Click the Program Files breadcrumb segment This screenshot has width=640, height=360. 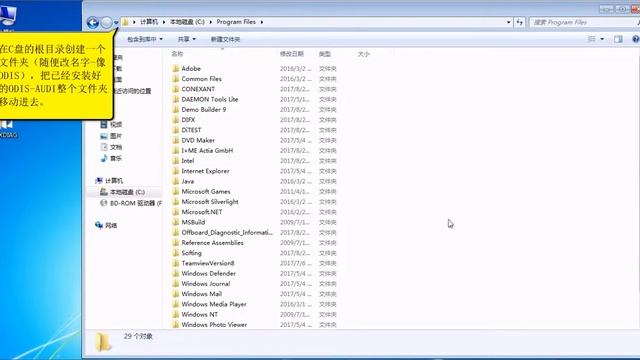click(236, 22)
